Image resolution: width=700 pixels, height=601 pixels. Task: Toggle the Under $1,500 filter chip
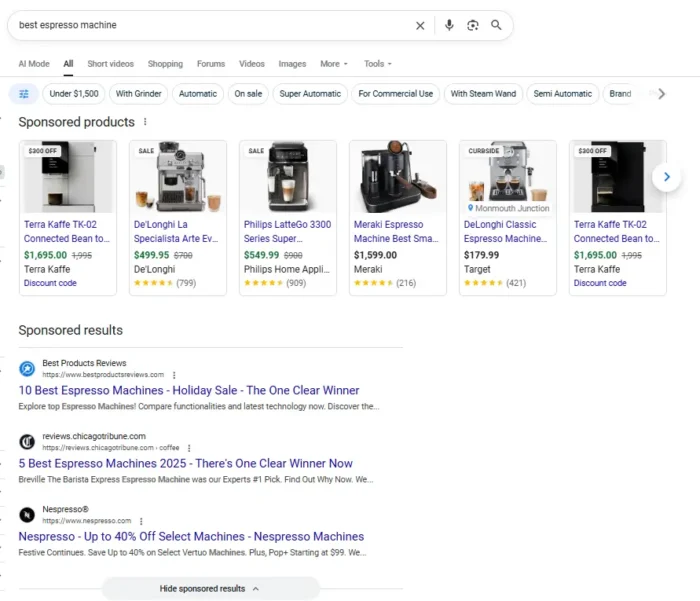coord(73,94)
